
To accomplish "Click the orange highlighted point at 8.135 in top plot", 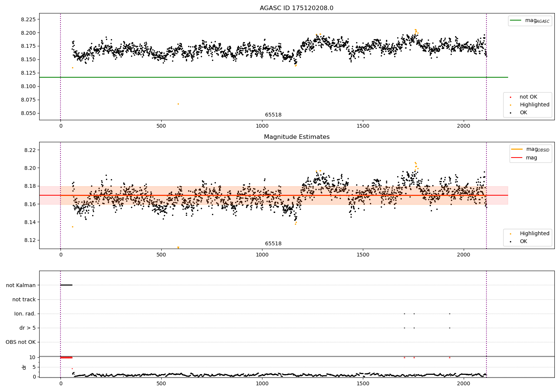I will (72, 68).
